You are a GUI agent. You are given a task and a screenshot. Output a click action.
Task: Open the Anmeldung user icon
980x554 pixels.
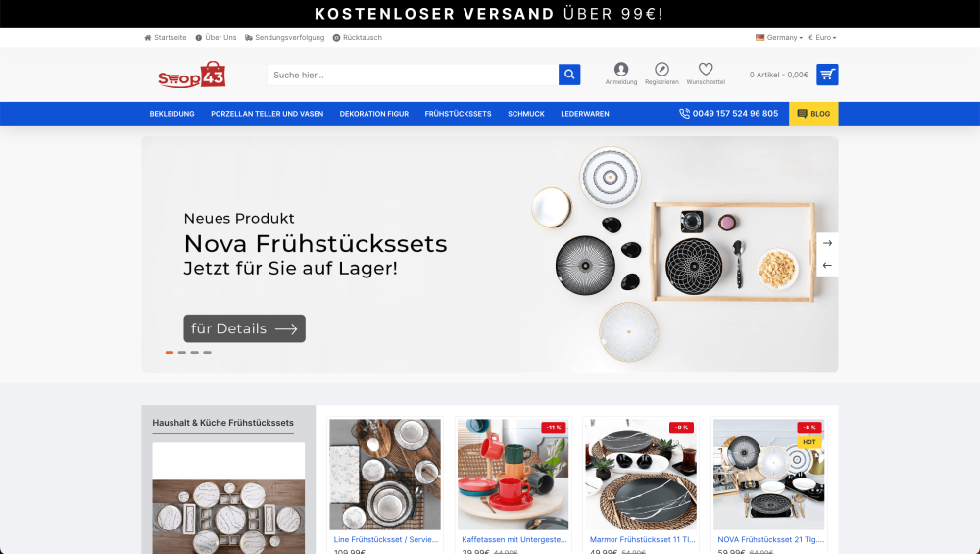[x=621, y=69]
